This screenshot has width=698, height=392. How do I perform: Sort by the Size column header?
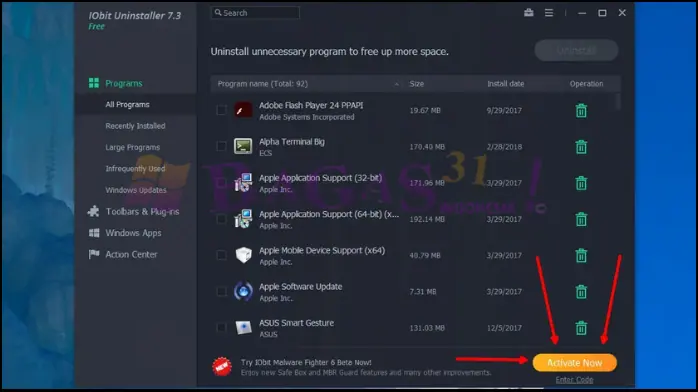tap(417, 84)
